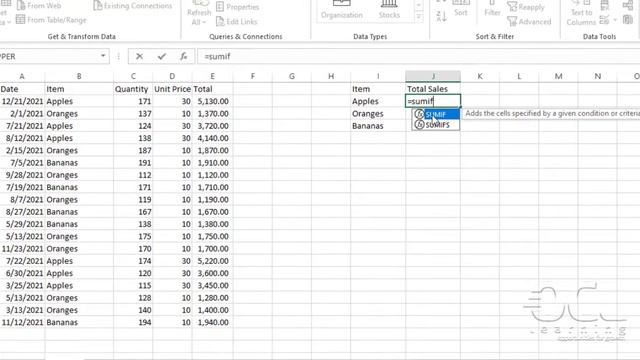Image resolution: width=640 pixels, height=360 pixels.
Task: Confirm formula with the check mark
Action: 162,56
